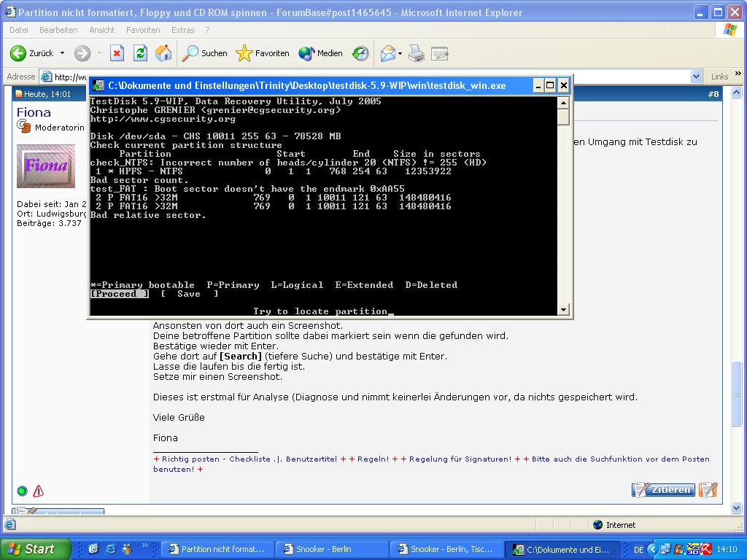Image resolution: width=747 pixels, height=560 pixels.
Task: Switch to Snooker - Berlin, Tisc... taskbar button
Action: 447,549
